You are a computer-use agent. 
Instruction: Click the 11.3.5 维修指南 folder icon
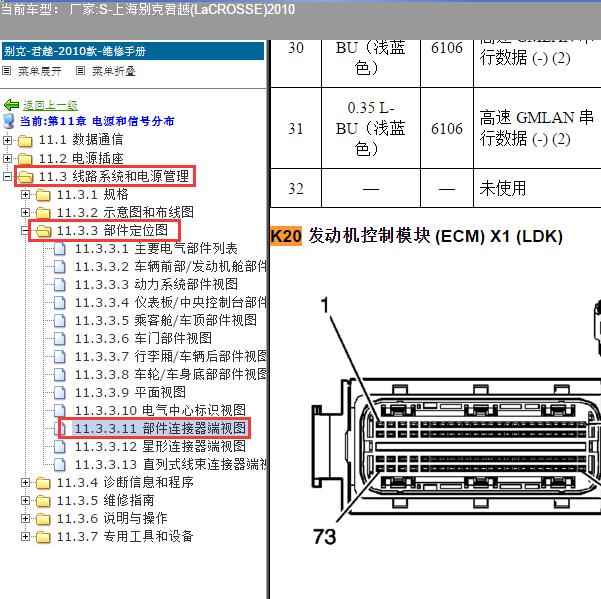pos(43,501)
